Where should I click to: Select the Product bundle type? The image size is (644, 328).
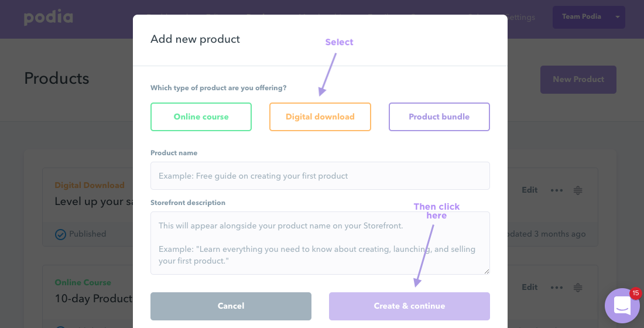point(439,117)
